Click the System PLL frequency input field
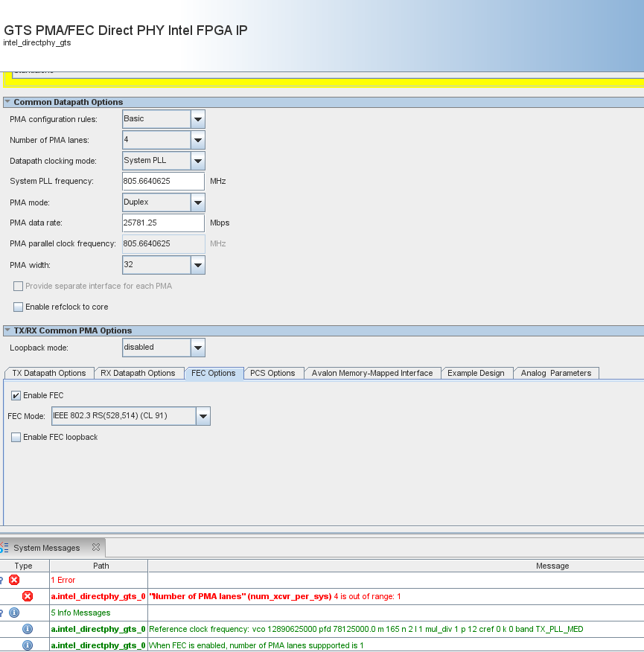The width and height of the screenshot is (644, 652). (164, 182)
